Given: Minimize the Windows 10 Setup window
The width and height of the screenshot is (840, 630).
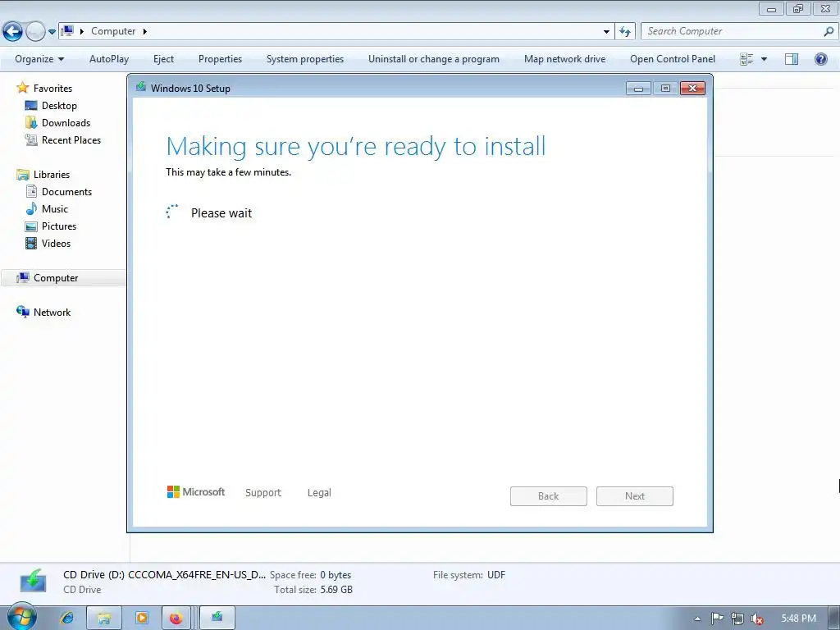Looking at the screenshot, I should (638, 89).
